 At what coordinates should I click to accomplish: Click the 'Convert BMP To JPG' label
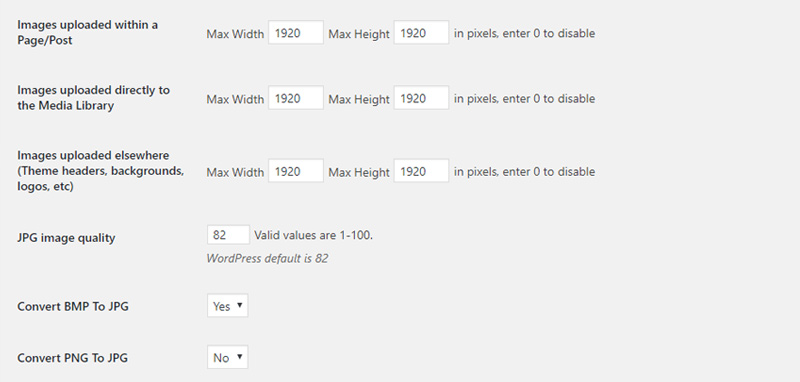(x=73, y=306)
